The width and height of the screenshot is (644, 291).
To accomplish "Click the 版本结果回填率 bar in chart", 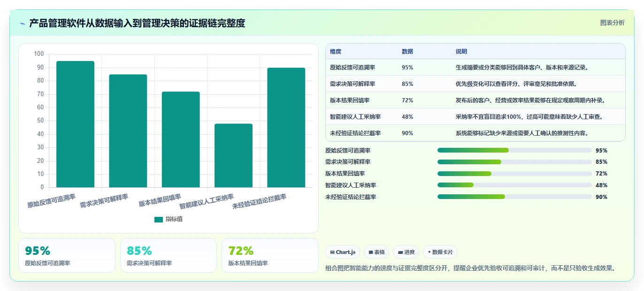I will pyautogui.click(x=181, y=139).
